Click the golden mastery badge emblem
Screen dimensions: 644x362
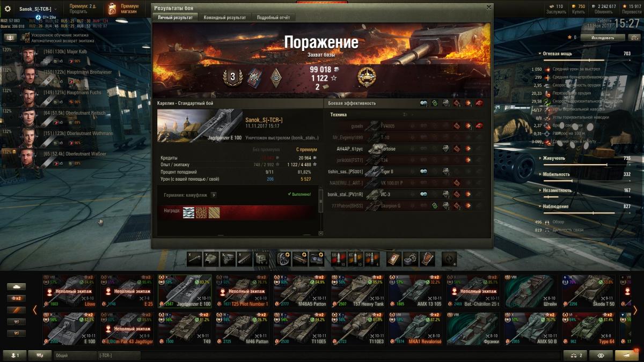point(367,77)
